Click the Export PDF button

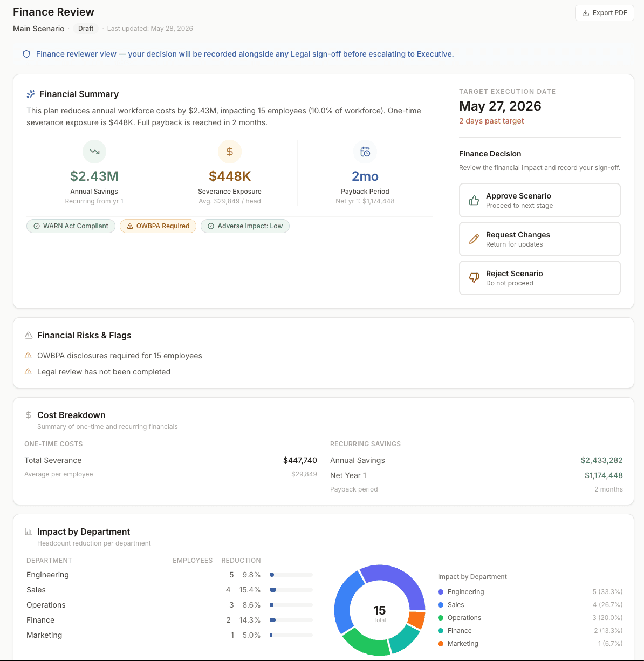[x=604, y=13]
